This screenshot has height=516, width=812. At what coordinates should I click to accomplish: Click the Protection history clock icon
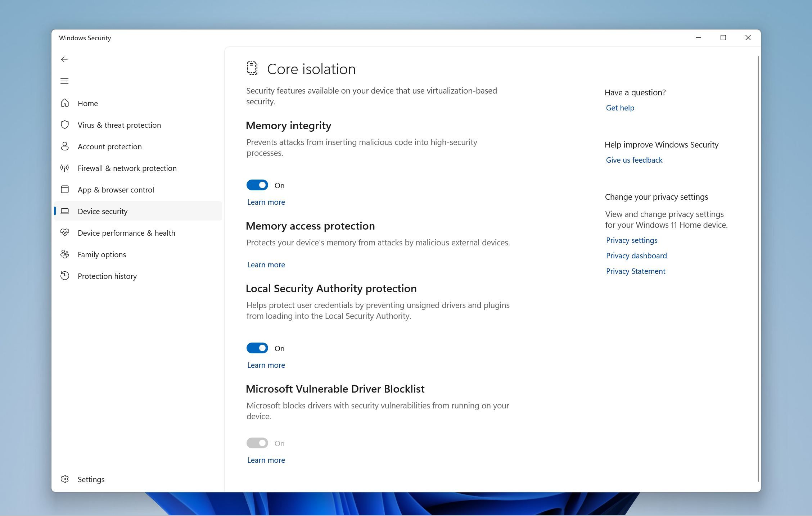point(65,276)
